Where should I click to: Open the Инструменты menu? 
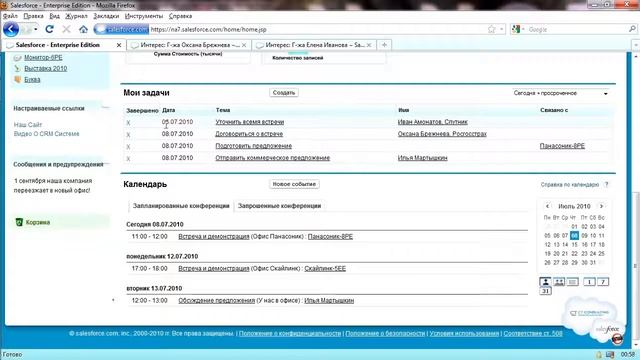[x=144, y=16]
